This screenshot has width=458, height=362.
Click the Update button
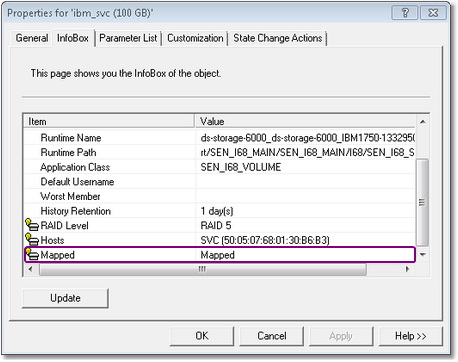tap(65, 298)
